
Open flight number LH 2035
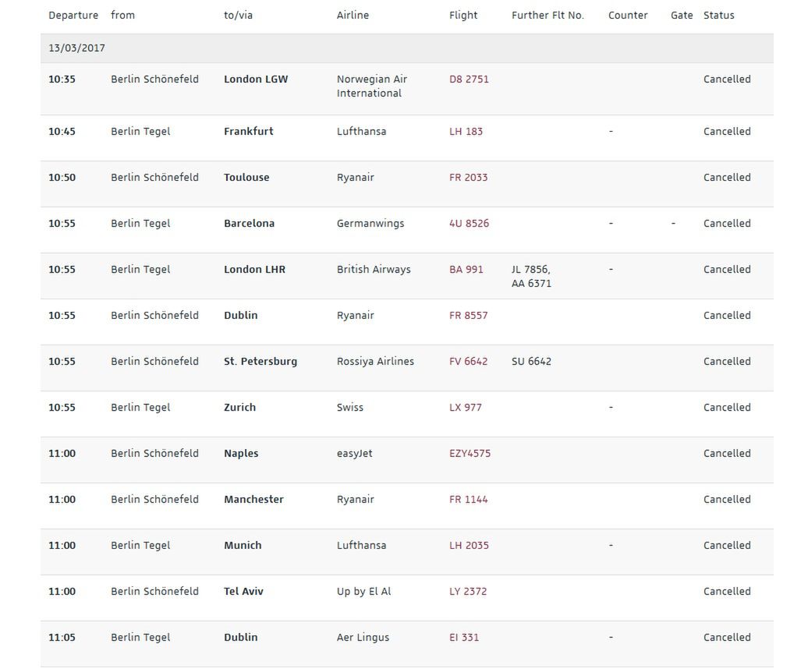(469, 545)
